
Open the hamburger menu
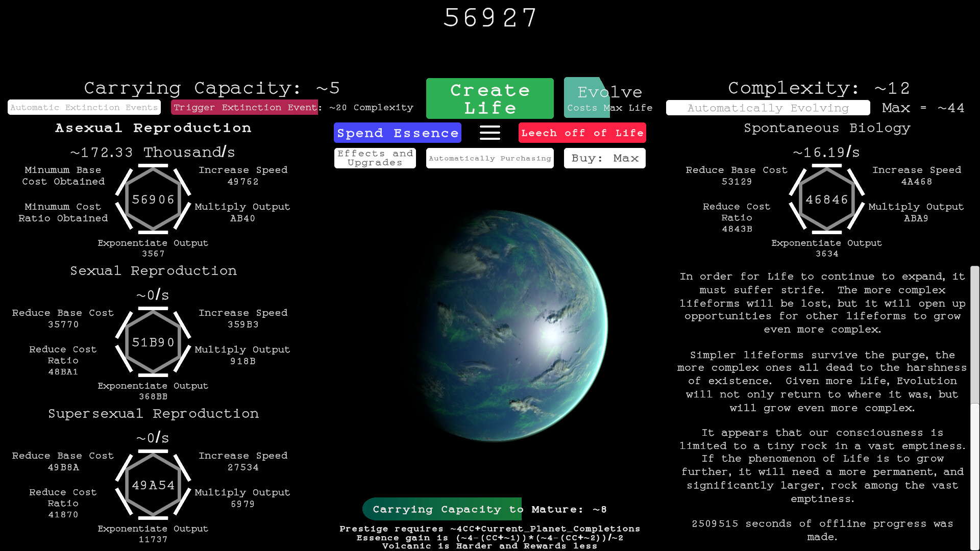(489, 132)
